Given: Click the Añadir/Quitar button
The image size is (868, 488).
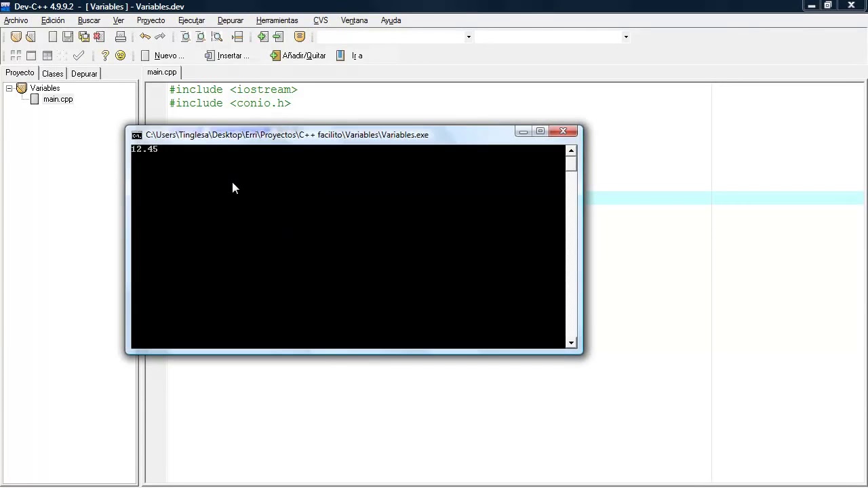Looking at the screenshot, I should click(298, 56).
